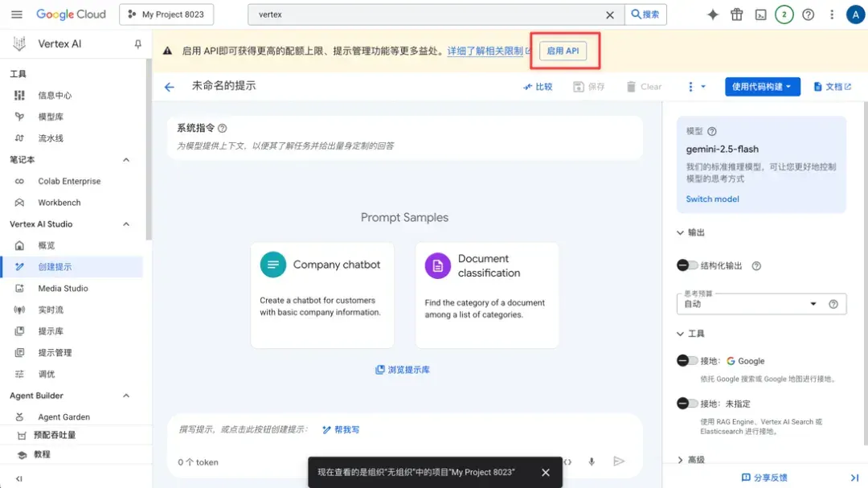Click the 详细了解相关限制 link
Image resolution: width=868 pixels, height=488 pixels.
coord(485,51)
